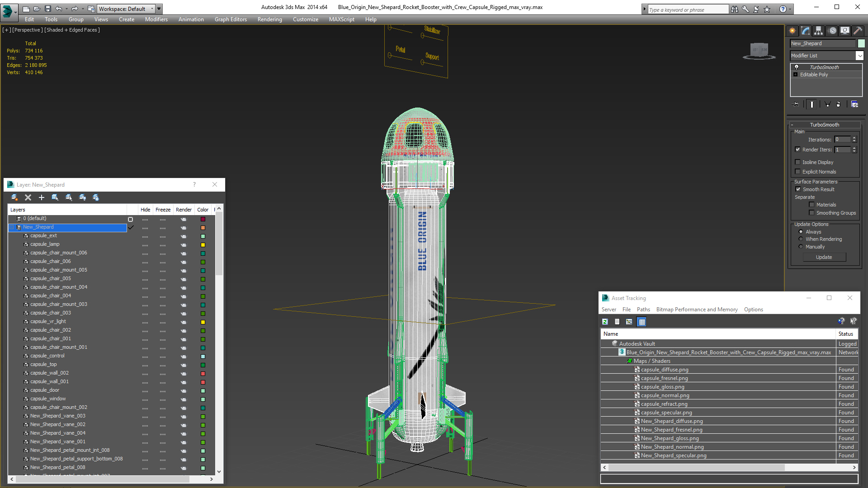Open the Modifier List dropdown
The width and height of the screenshot is (868, 488).
[x=859, y=56]
